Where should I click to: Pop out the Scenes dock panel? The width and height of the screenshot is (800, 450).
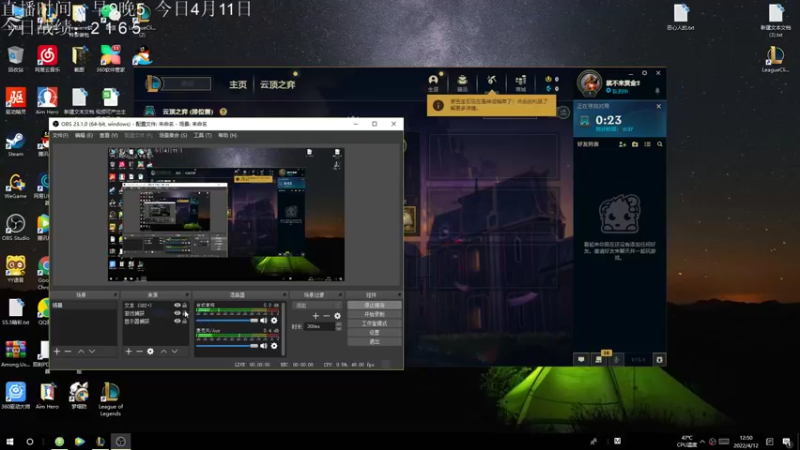pyautogui.click(x=115, y=295)
